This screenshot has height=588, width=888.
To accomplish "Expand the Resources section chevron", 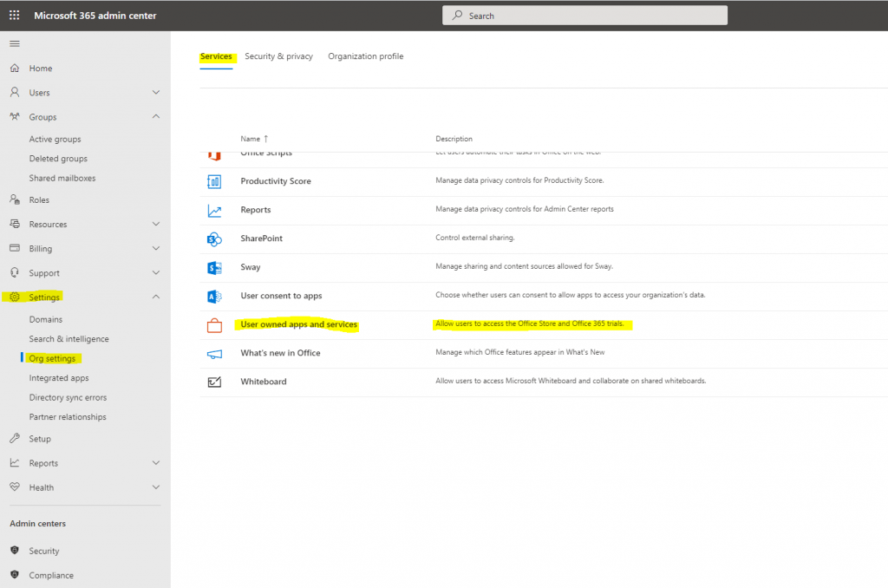I will click(x=156, y=224).
